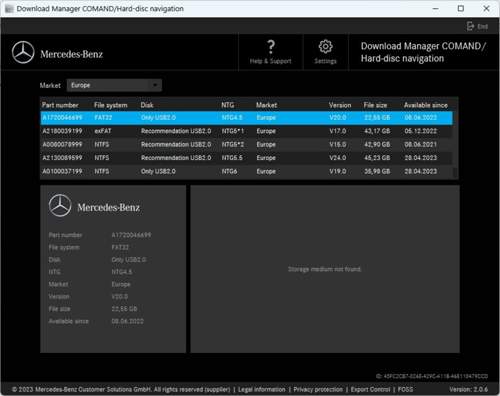
Task: Click the app icon in title bar
Action: pos(9,9)
